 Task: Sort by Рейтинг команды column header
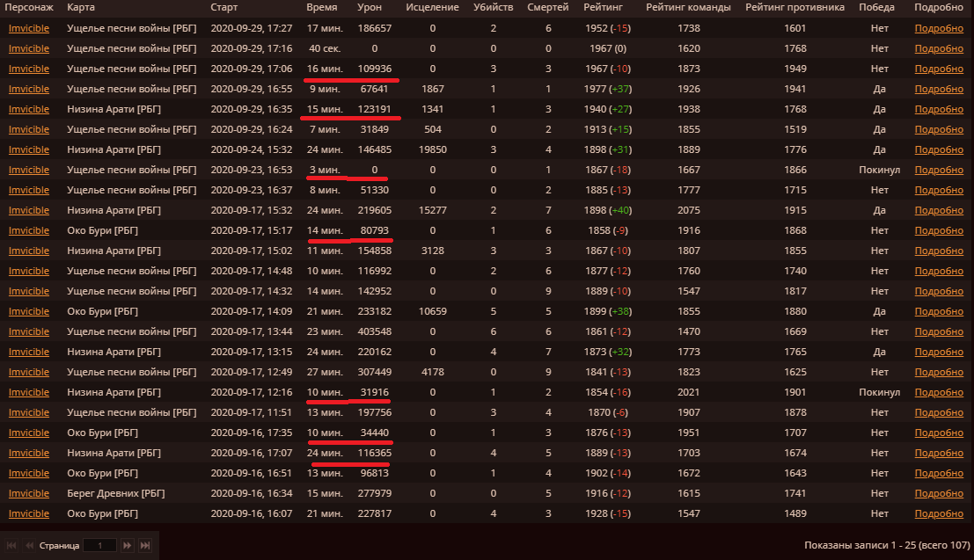(688, 7)
